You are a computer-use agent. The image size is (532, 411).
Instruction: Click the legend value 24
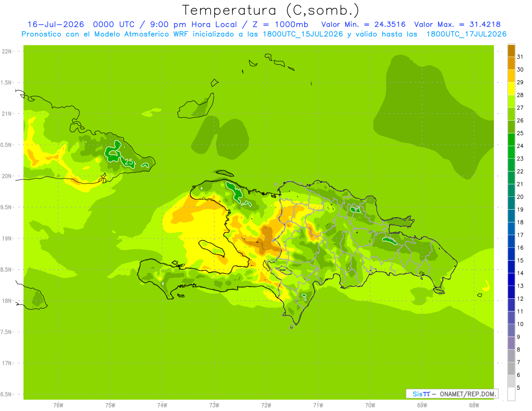coord(520,145)
